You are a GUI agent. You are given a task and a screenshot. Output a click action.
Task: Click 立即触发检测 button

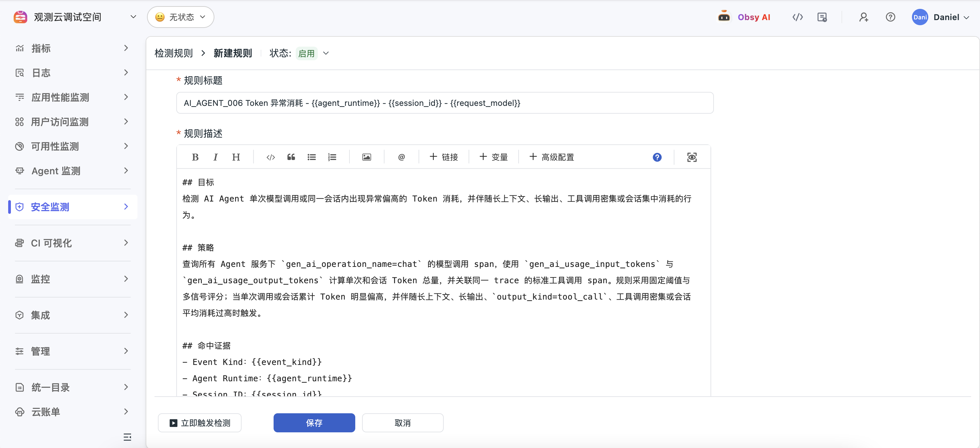pyautogui.click(x=200, y=423)
